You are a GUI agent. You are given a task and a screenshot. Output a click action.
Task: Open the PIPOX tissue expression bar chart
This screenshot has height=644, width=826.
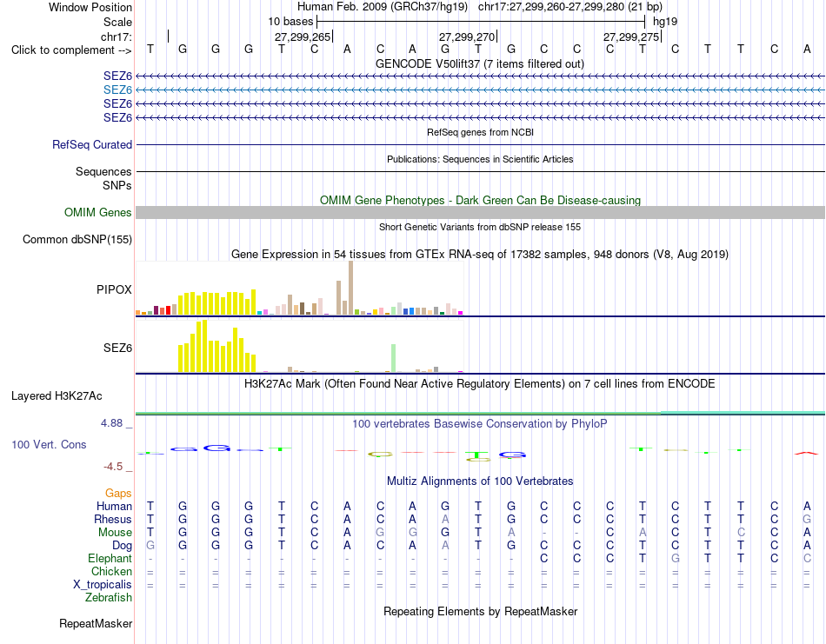(299, 289)
